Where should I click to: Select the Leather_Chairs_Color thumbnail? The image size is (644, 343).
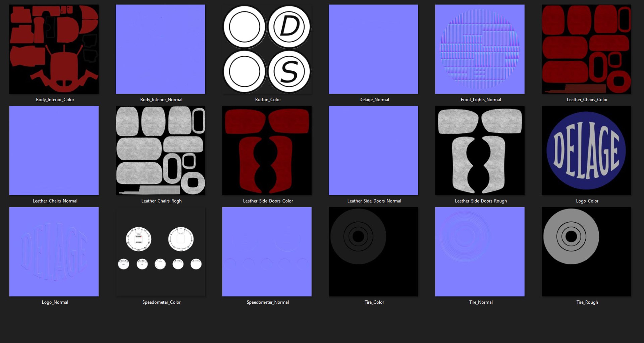click(x=586, y=49)
